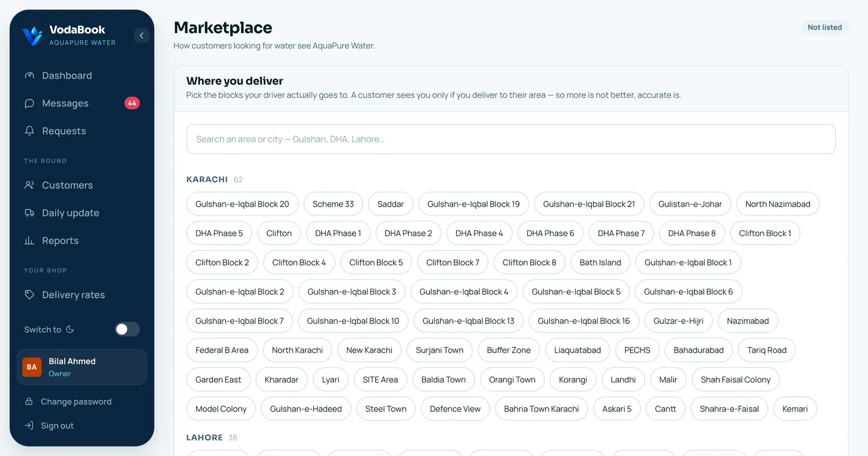This screenshot has width=868, height=456.
Task: Open Bilal Ahmed's profile card
Action: tap(82, 367)
